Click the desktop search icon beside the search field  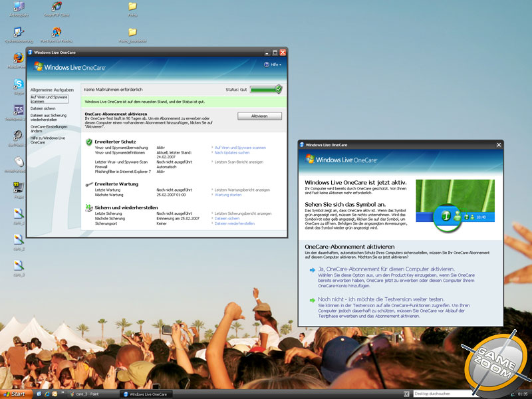(x=406, y=394)
